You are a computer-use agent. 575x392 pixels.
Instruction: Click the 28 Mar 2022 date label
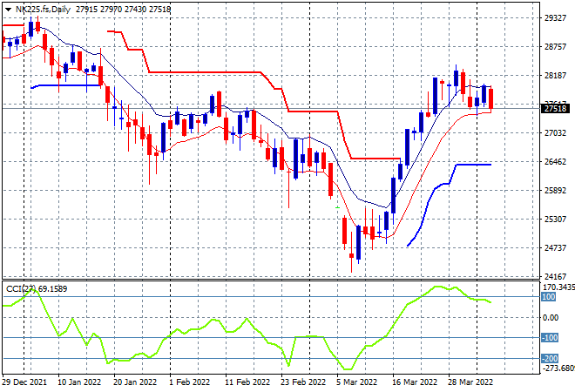(470, 382)
